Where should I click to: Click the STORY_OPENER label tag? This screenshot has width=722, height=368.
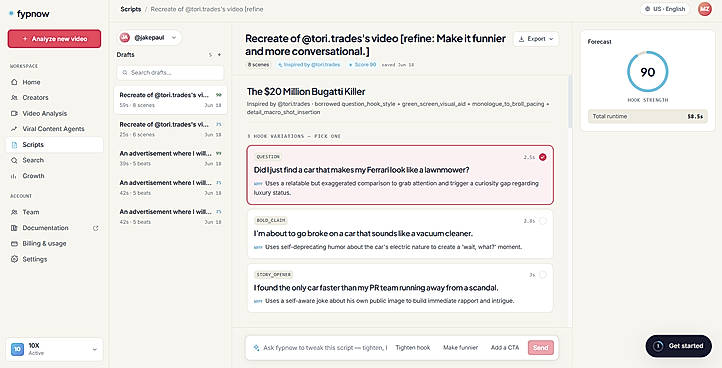click(x=274, y=275)
